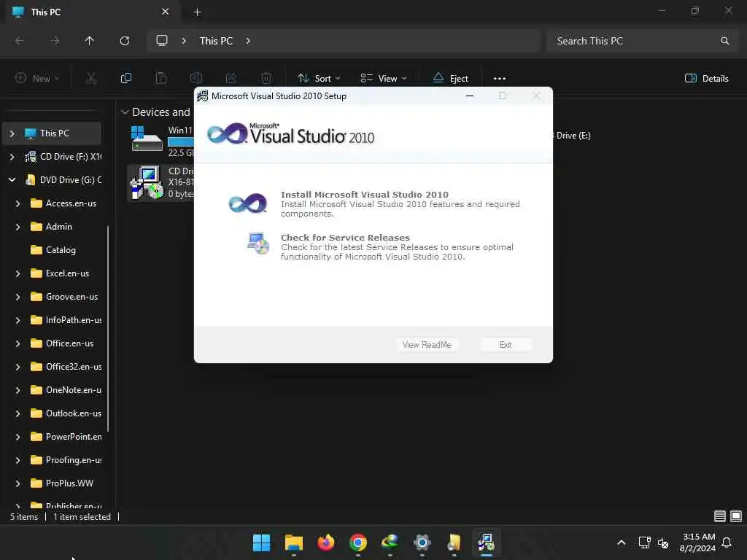Image resolution: width=747 pixels, height=560 pixels.
Task: Click the View ReadMe button
Action: (x=426, y=344)
